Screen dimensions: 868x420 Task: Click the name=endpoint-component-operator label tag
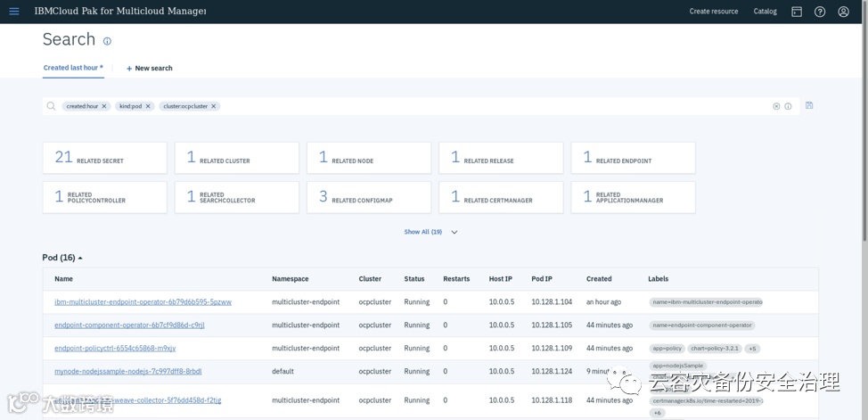(x=702, y=325)
